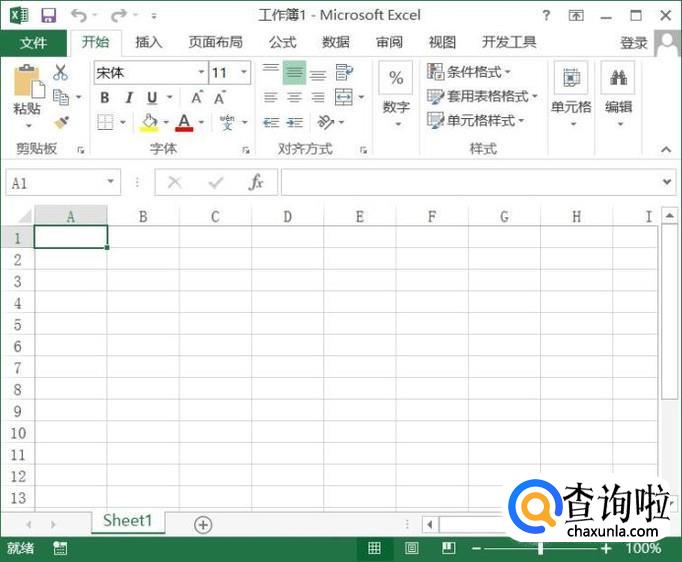Image resolution: width=682 pixels, height=562 pixels.
Task: Open the font size 11 dropdown
Action: tap(244, 72)
